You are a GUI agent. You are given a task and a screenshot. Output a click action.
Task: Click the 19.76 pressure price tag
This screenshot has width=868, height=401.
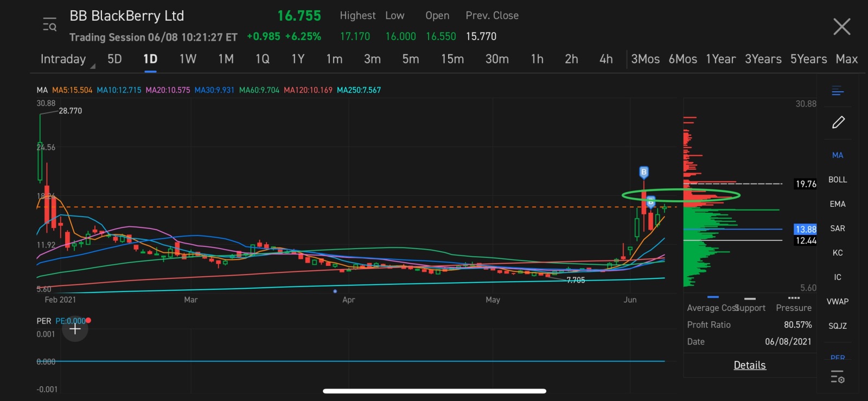[806, 184]
